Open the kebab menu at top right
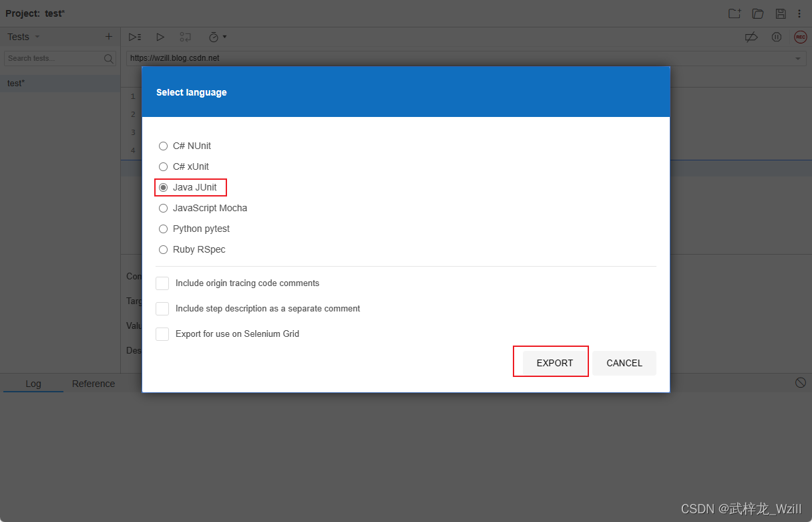Viewport: 812px width, 522px height. point(799,13)
